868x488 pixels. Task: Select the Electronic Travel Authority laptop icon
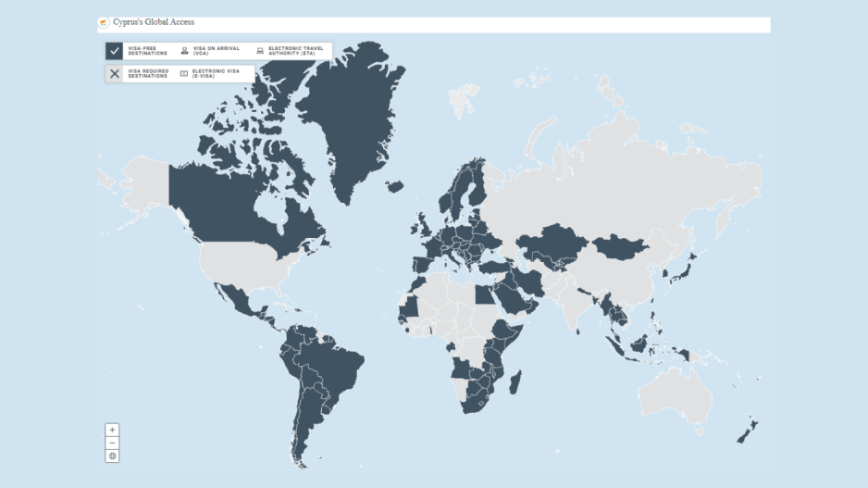point(260,51)
